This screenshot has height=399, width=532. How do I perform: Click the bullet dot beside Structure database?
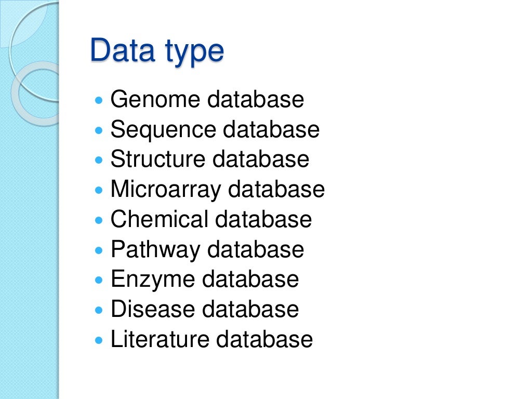pos(99,160)
